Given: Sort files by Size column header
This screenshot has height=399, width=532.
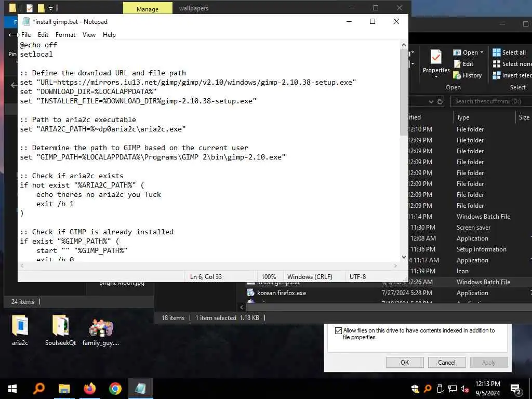Looking at the screenshot, I should pos(524,117).
